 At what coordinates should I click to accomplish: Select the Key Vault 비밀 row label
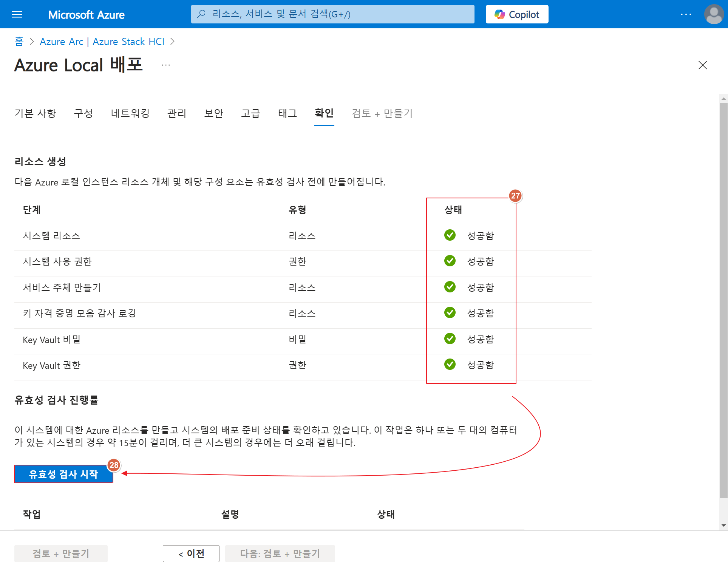pyautogui.click(x=52, y=339)
